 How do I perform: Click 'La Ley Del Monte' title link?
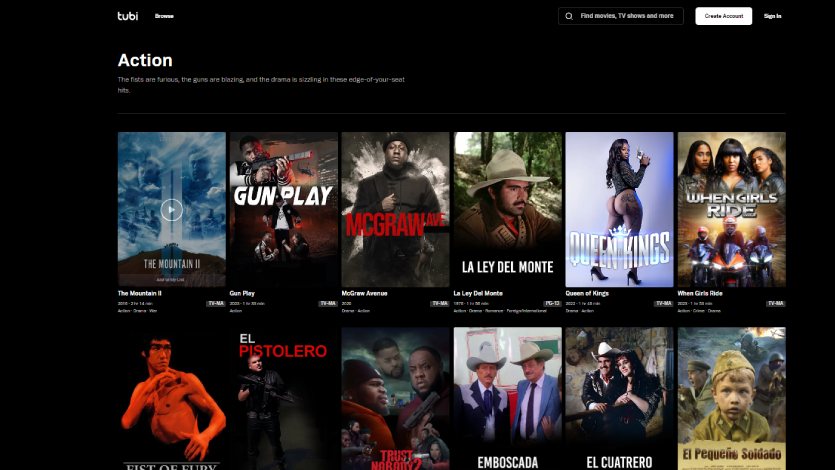click(x=478, y=293)
